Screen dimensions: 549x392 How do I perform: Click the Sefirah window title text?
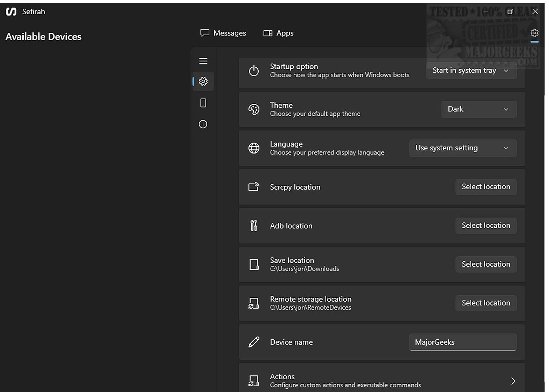[x=34, y=12]
